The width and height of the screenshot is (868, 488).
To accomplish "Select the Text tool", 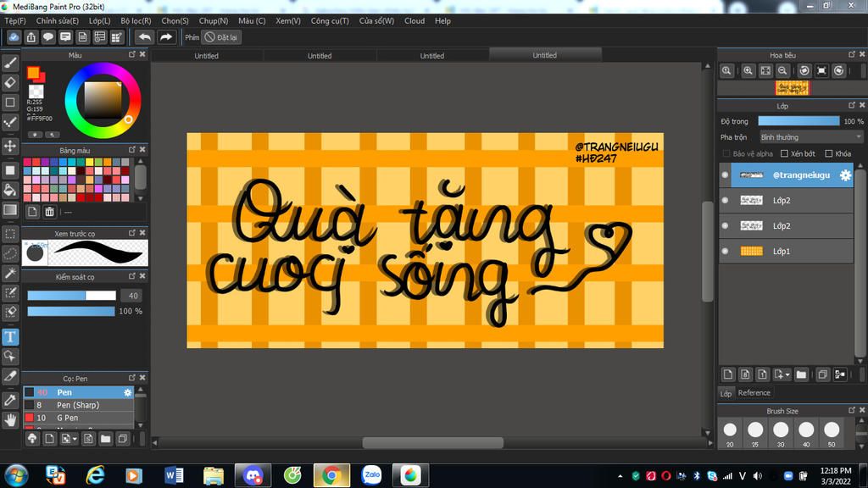I will (10, 337).
